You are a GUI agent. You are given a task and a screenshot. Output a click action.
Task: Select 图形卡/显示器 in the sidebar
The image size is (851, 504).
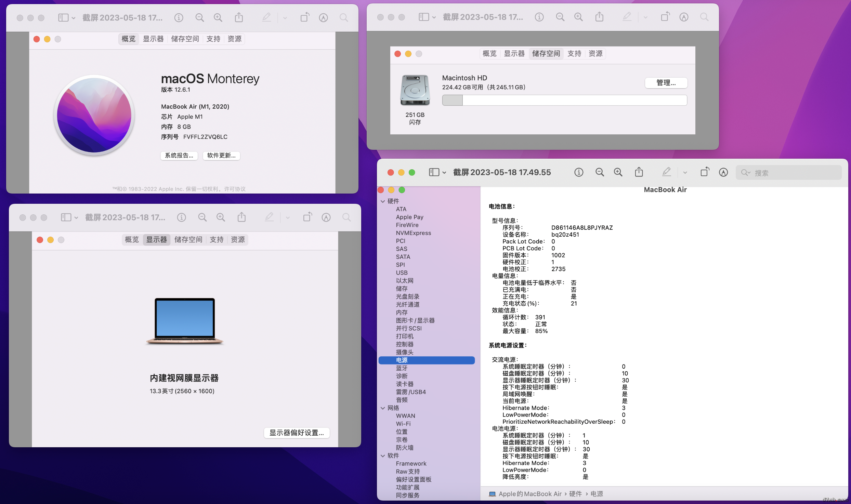point(415,321)
